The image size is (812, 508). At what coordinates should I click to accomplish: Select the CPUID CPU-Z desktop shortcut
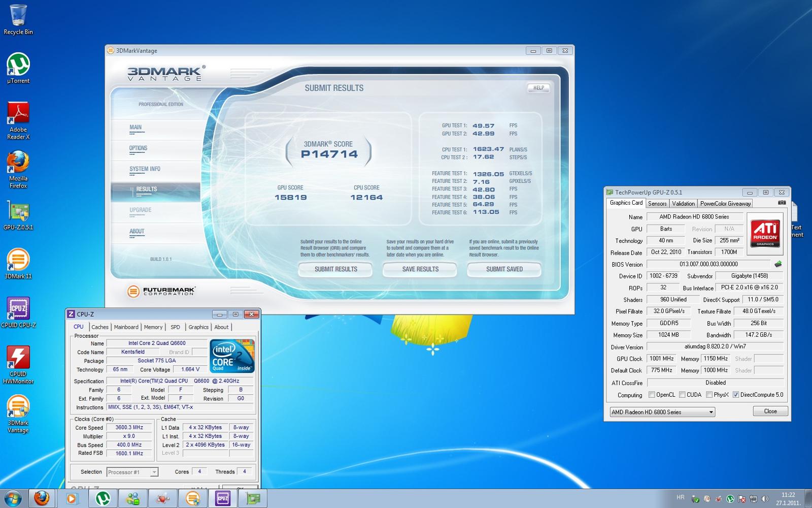(18, 312)
